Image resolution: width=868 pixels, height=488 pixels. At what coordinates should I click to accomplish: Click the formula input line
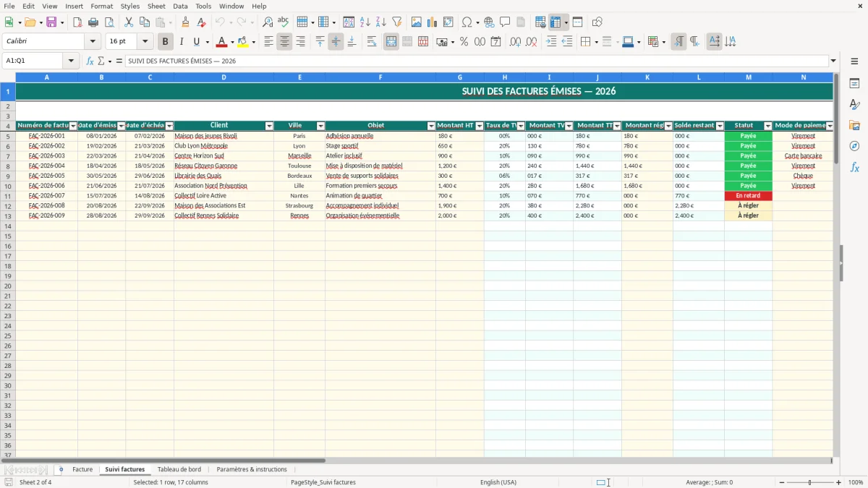tap(477, 61)
